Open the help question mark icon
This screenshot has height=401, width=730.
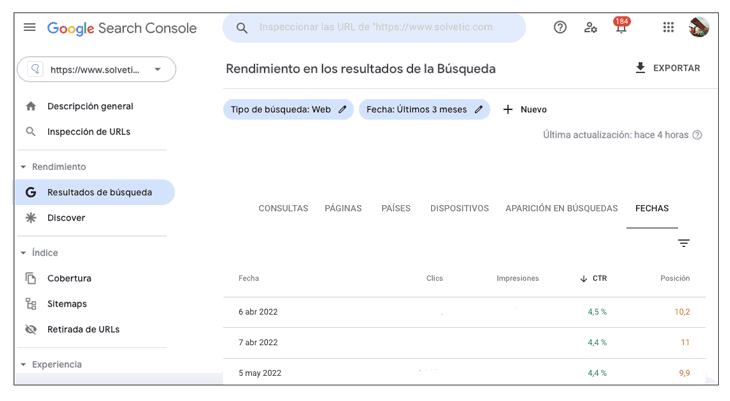(560, 27)
